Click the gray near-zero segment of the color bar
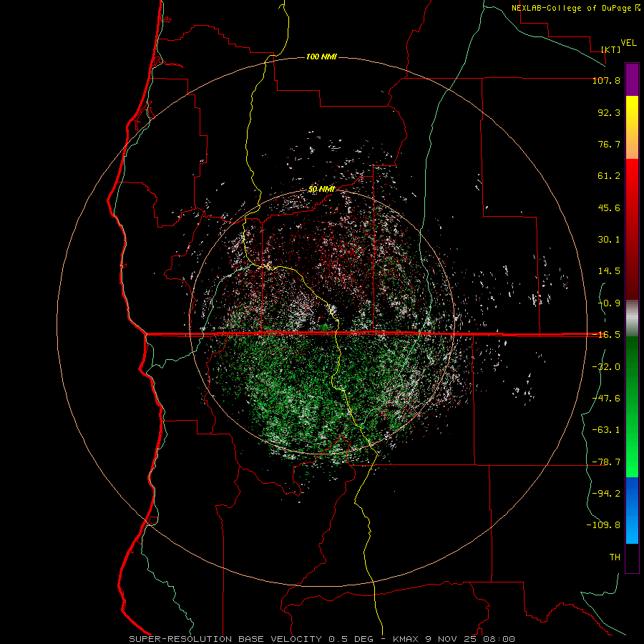Screen dimensions: 644x644 click(632, 318)
